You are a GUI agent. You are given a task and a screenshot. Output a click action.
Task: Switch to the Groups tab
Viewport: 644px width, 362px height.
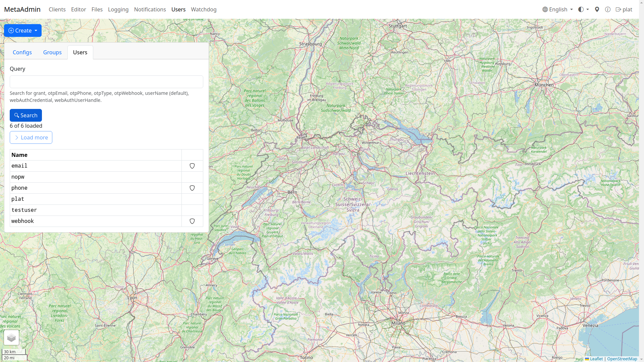tap(52, 52)
